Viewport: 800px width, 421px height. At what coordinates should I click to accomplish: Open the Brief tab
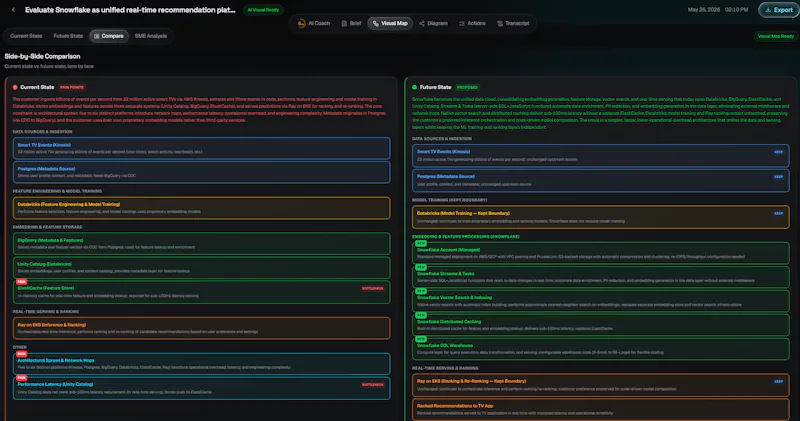(351, 23)
